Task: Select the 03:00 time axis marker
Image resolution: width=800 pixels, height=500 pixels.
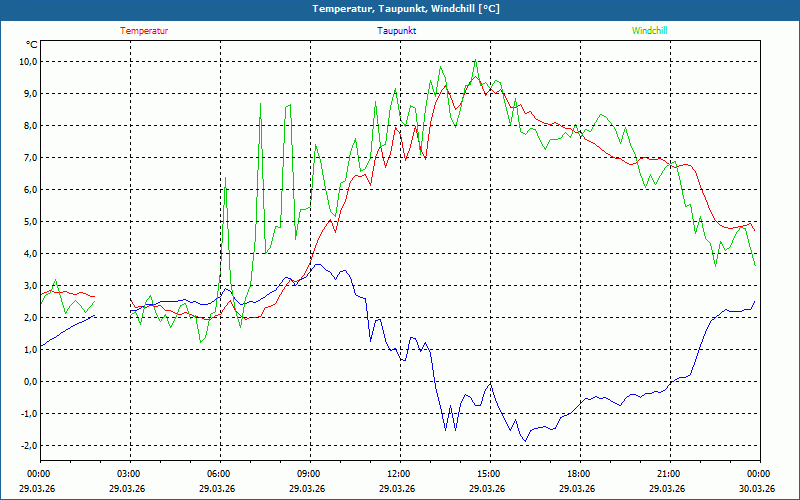Action: point(129,474)
